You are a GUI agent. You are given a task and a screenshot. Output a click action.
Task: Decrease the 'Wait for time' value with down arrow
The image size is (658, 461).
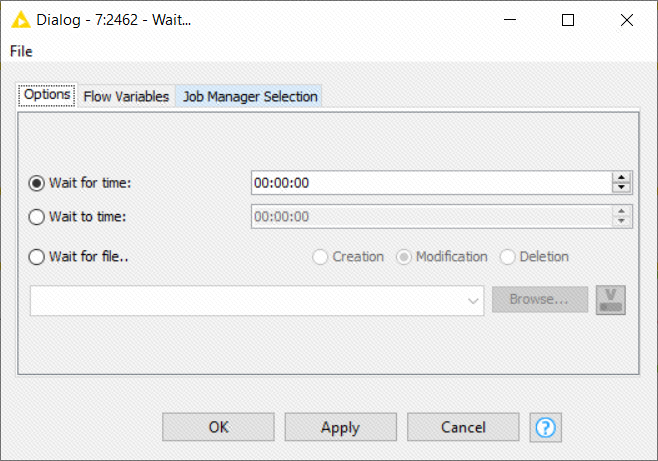pos(622,188)
